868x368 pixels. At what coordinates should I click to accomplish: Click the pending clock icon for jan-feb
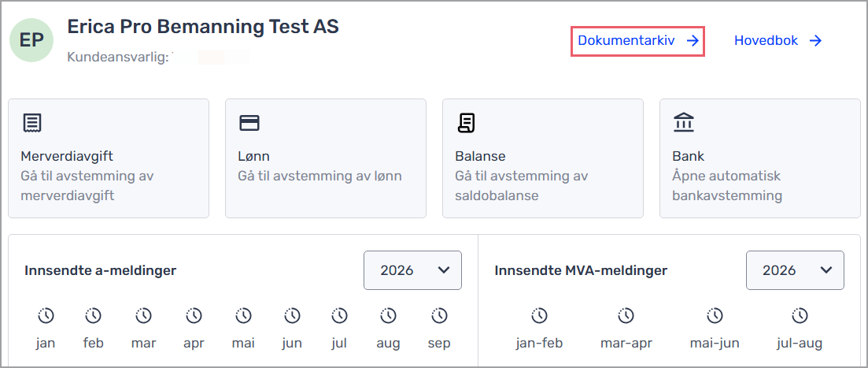(x=539, y=316)
